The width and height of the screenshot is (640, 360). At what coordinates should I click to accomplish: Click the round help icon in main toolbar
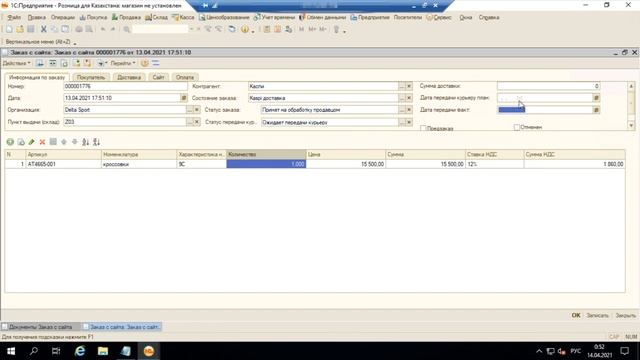point(244,29)
